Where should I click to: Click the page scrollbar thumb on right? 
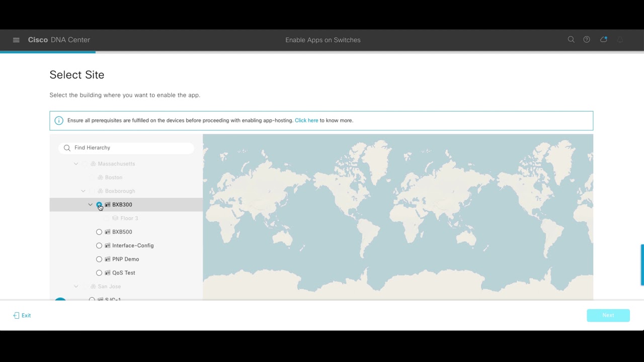(x=642, y=265)
